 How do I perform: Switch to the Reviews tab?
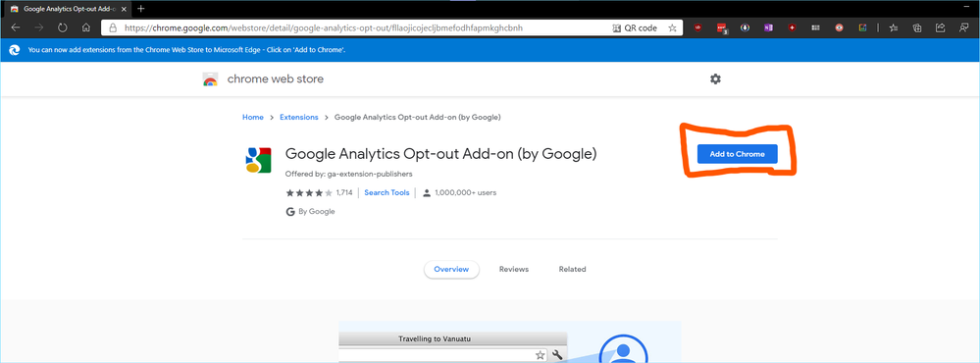click(514, 269)
